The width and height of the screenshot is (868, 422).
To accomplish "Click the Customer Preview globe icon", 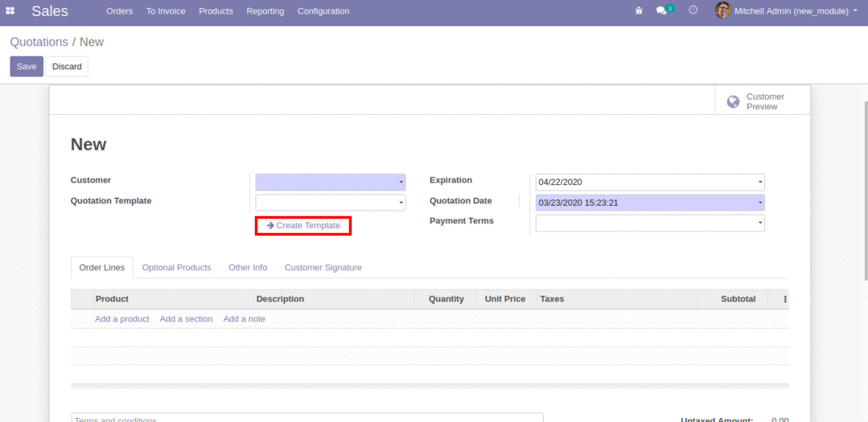I will click(x=733, y=101).
